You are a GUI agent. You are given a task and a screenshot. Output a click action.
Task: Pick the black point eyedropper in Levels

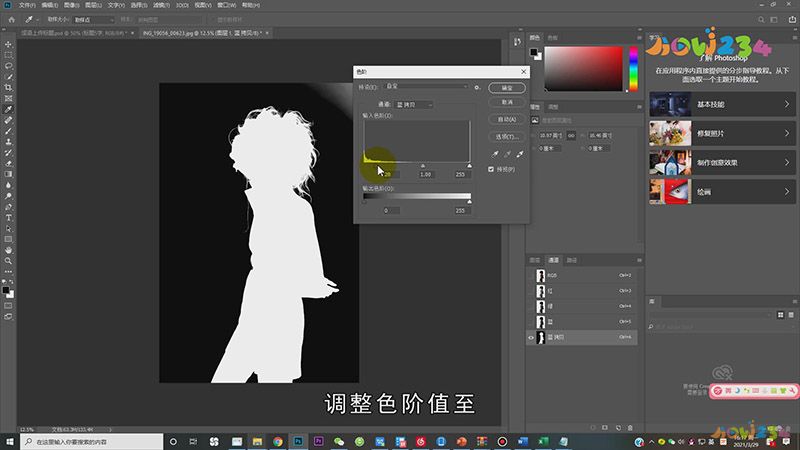tap(495, 154)
